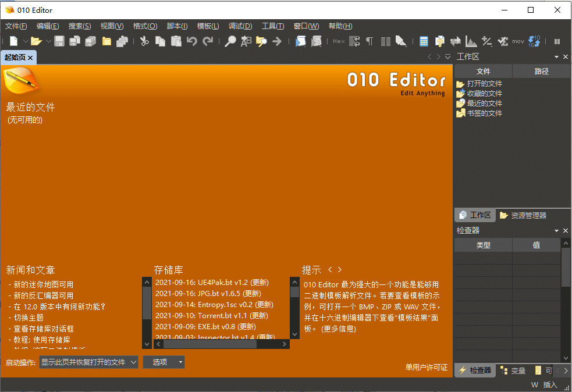
Task: Click the Undo arrow icon
Action: pos(192,41)
